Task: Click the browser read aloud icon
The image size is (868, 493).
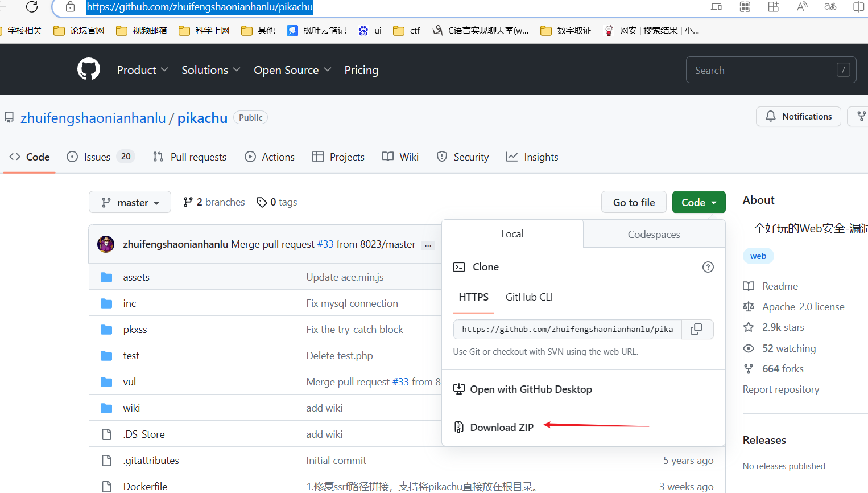Action: [x=802, y=7]
